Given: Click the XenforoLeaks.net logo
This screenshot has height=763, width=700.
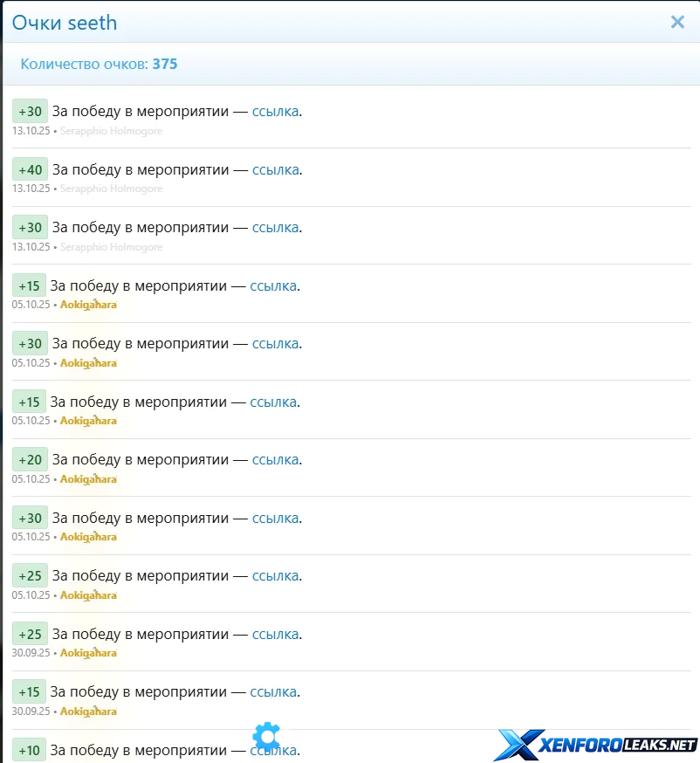Looking at the screenshot, I should 596,745.
